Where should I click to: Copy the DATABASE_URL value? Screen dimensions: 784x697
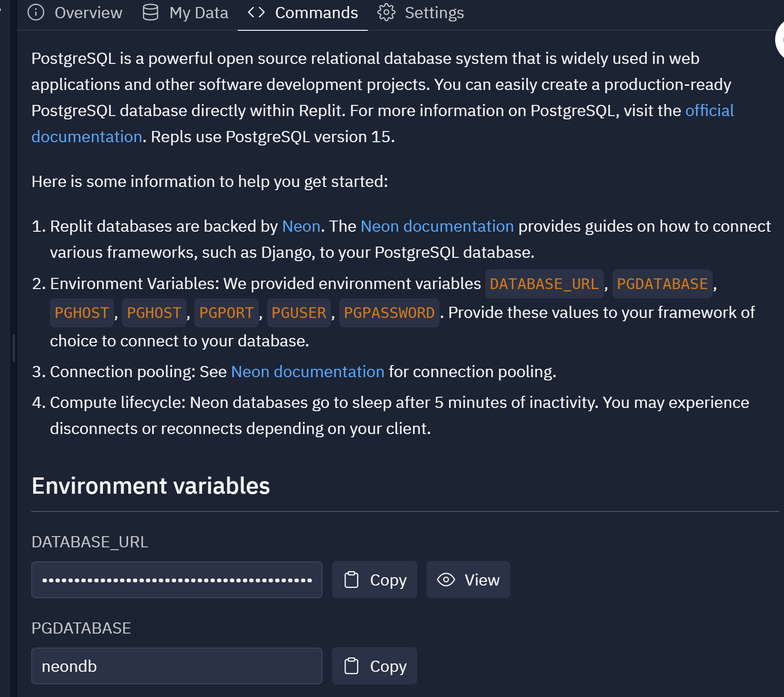pyautogui.click(x=374, y=580)
